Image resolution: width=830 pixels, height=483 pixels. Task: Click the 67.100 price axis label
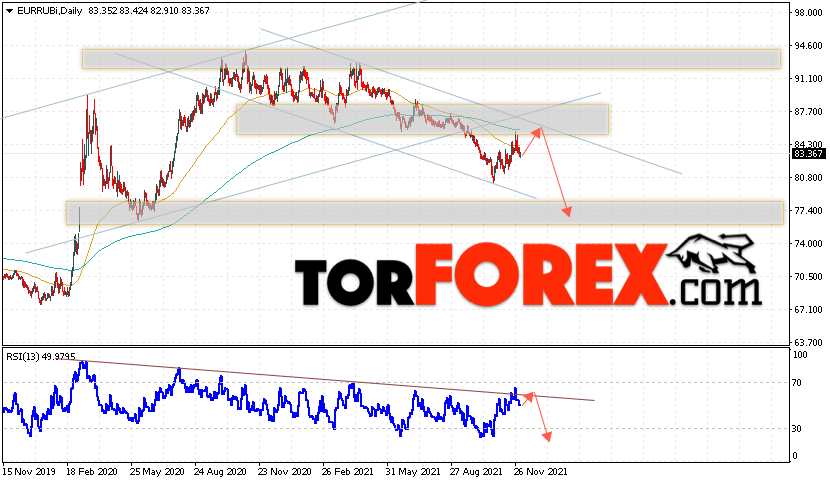(808, 309)
